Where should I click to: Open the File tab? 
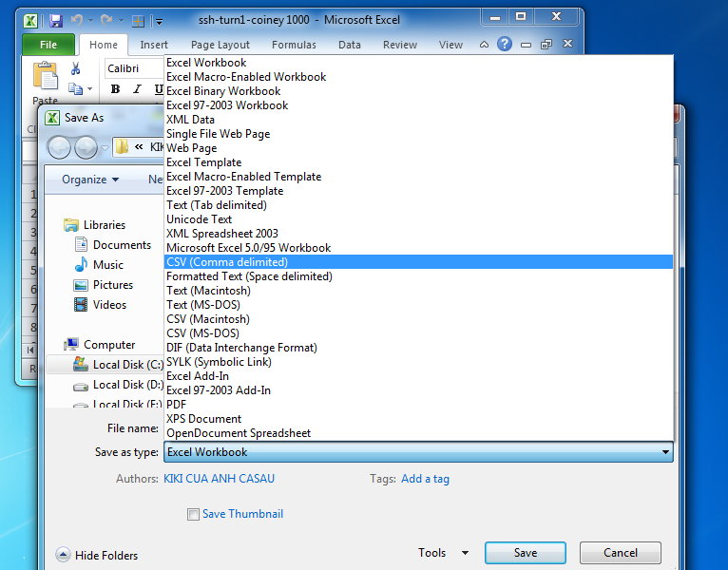click(48, 45)
